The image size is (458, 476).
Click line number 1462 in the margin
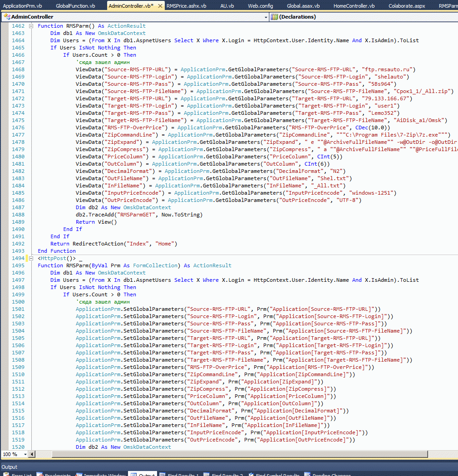tap(18, 26)
